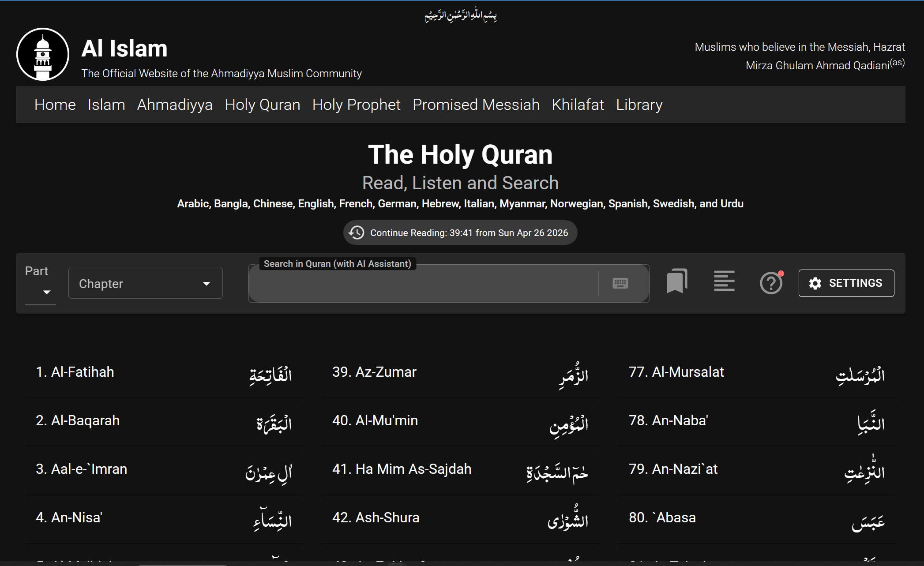Open the bookmarks icon
924x566 pixels.
point(677,281)
